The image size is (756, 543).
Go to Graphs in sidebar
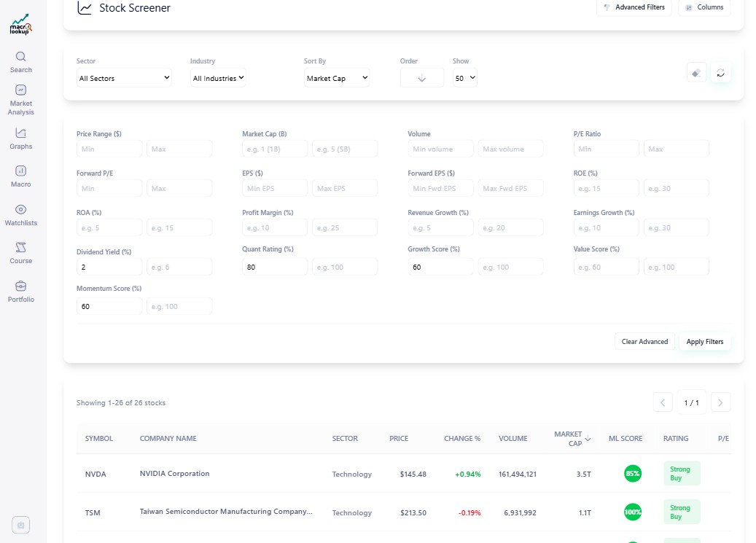pos(20,139)
